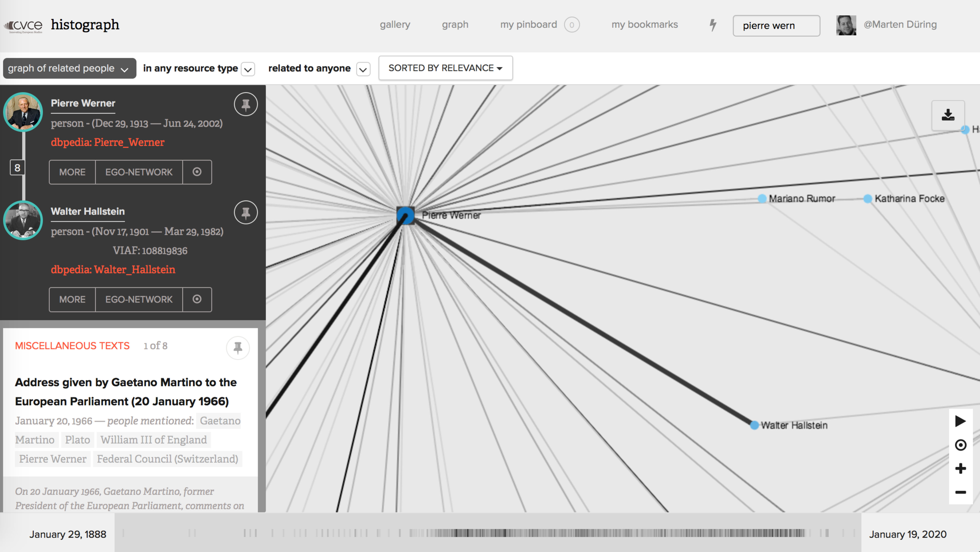This screenshot has width=980, height=552.
Task: Click the MORE button for Pierre Werner
Action: click(72, 171)
